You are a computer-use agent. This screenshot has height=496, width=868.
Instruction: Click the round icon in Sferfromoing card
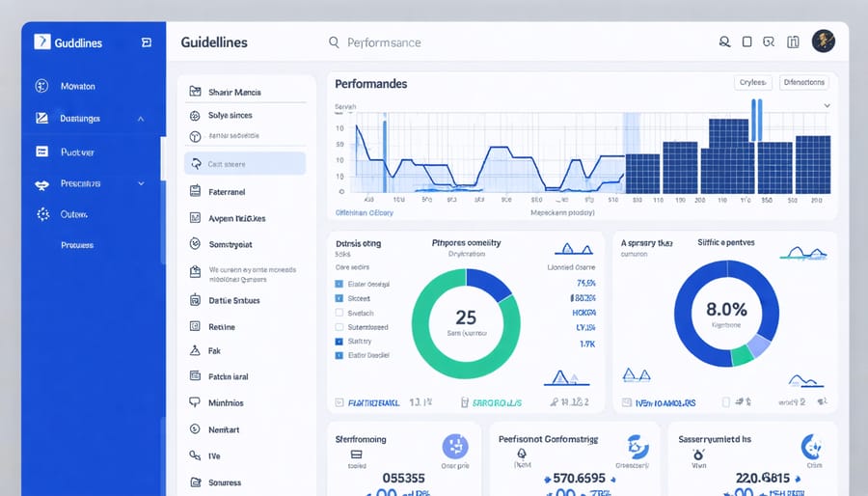tap(454, 446)
